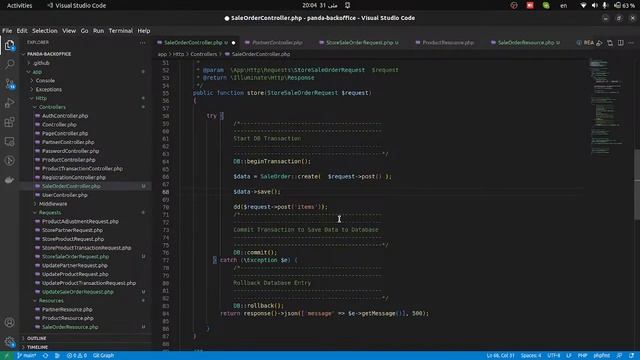Screen dimensions: 640x360
Task: Click the green tray application icon
Action: pos(546,5)
